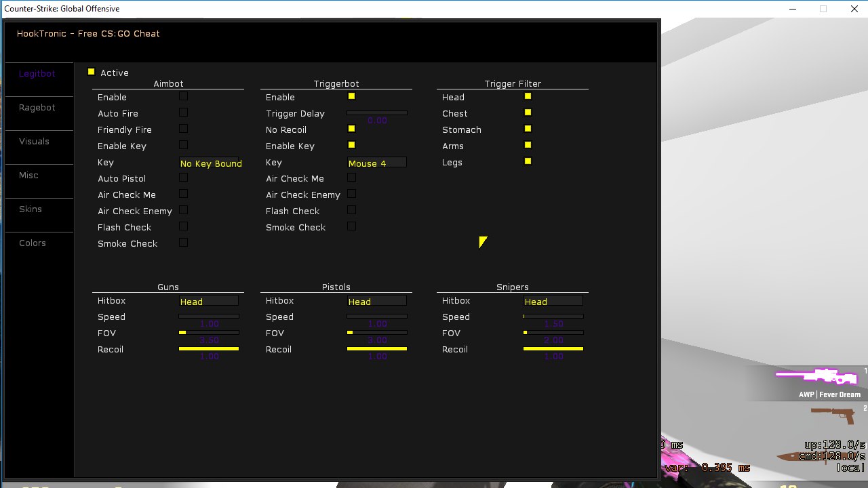Tick Aimbot Air Check Enemy checkbox
The width and height of the screenshot is (868, 488).
[183, 210]
